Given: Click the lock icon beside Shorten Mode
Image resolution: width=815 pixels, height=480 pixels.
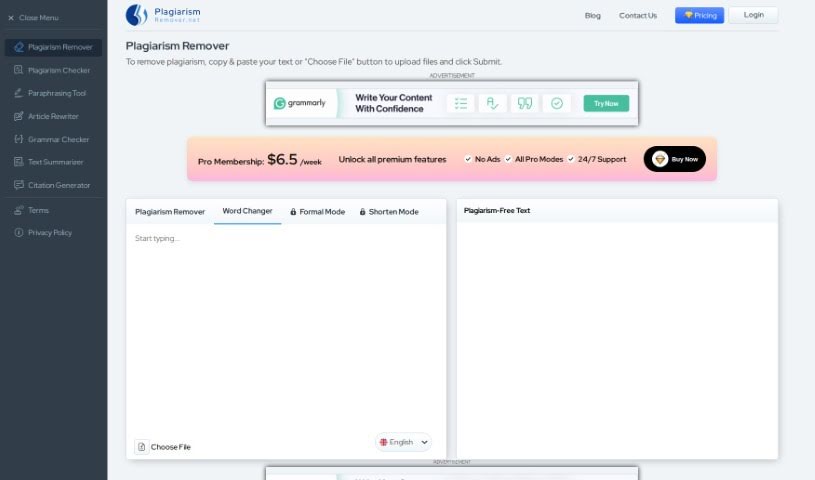Looking at the screenshot, I should point(362,212).
